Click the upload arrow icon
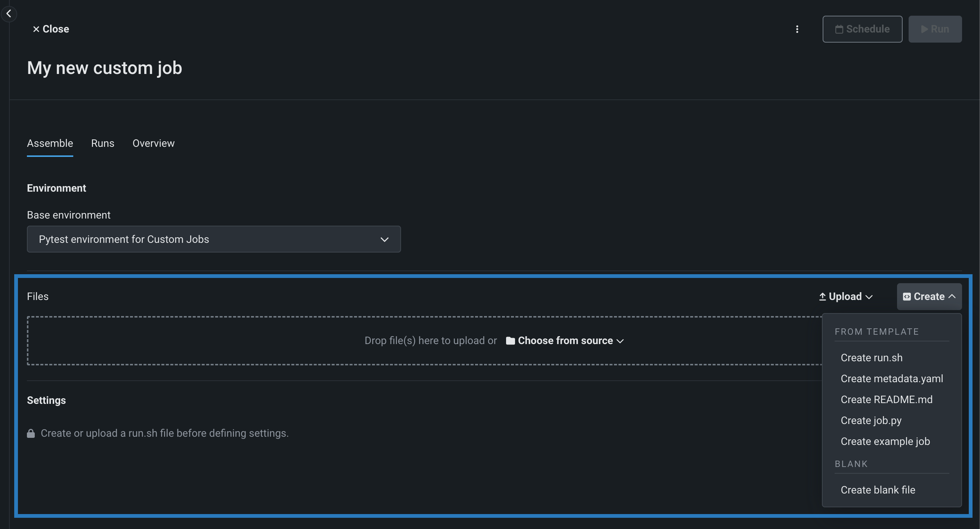The image size is (980, 529). [822, 297]
